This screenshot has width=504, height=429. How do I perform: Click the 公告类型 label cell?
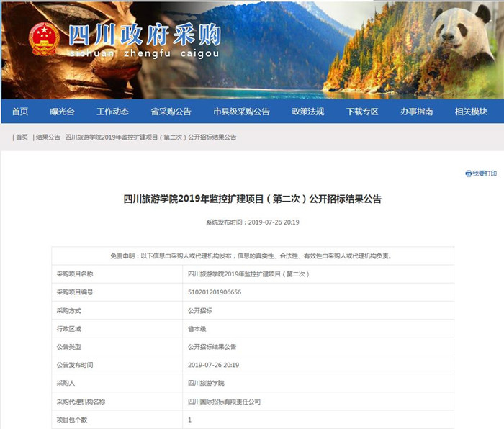[117, 347]
